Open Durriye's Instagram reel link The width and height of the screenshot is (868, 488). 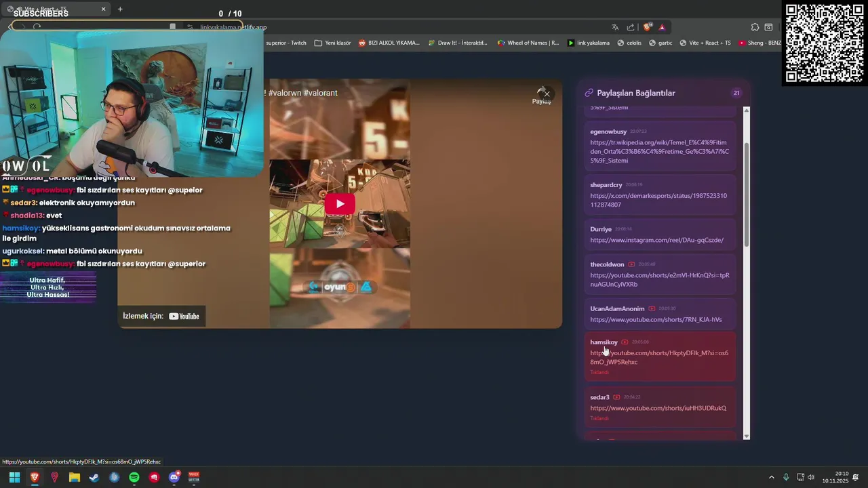point(656,240)
